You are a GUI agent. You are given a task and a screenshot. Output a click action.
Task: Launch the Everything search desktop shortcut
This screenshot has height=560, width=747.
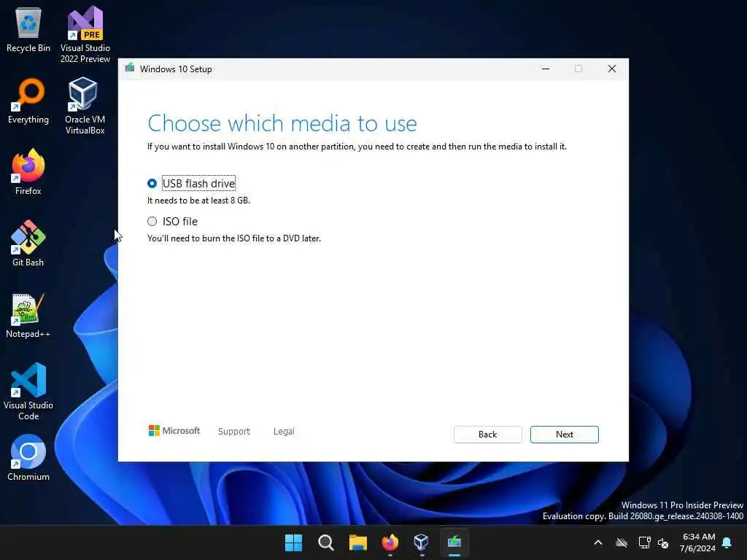tap(28, 101)
